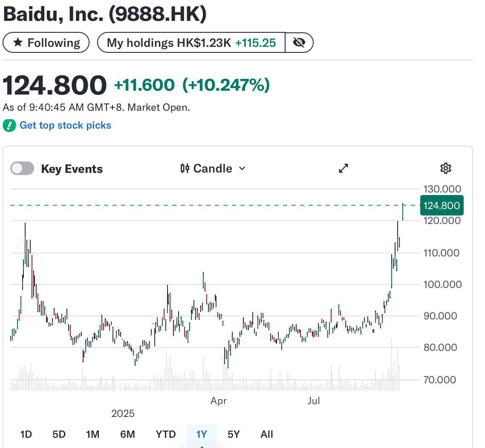Screen dimensions: 485x448
Task: Click the 100.000 axis label
Action: click(442, 284)
